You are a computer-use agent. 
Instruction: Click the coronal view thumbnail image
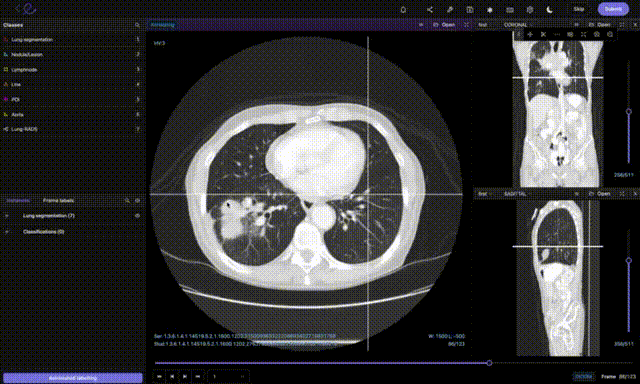[x=558, y=110]
